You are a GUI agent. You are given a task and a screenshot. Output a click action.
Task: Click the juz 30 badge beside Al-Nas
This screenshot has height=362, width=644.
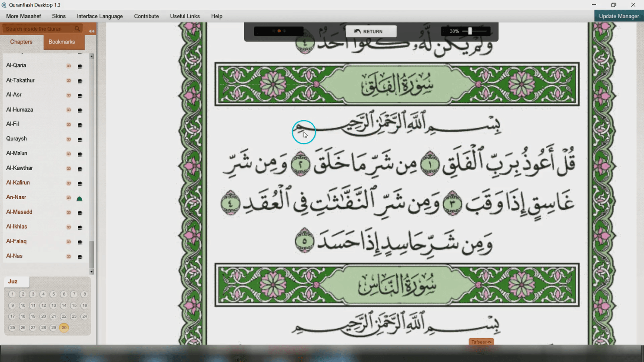point(69,257)
